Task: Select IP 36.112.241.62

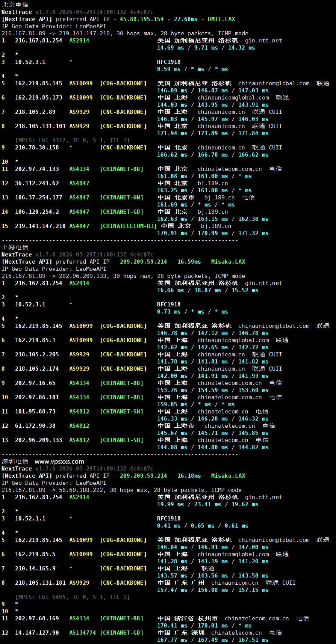Action: (x=37, y=183)
